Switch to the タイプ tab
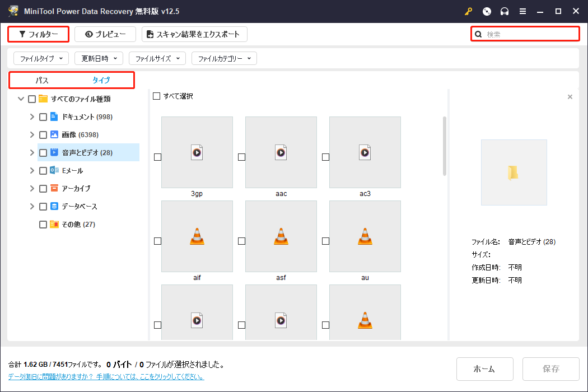 [101, 80]
